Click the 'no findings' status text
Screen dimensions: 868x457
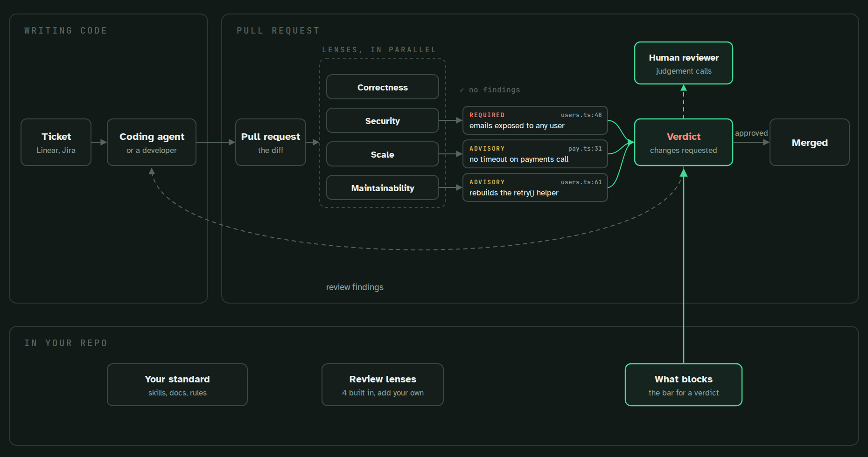click(490, 90)
